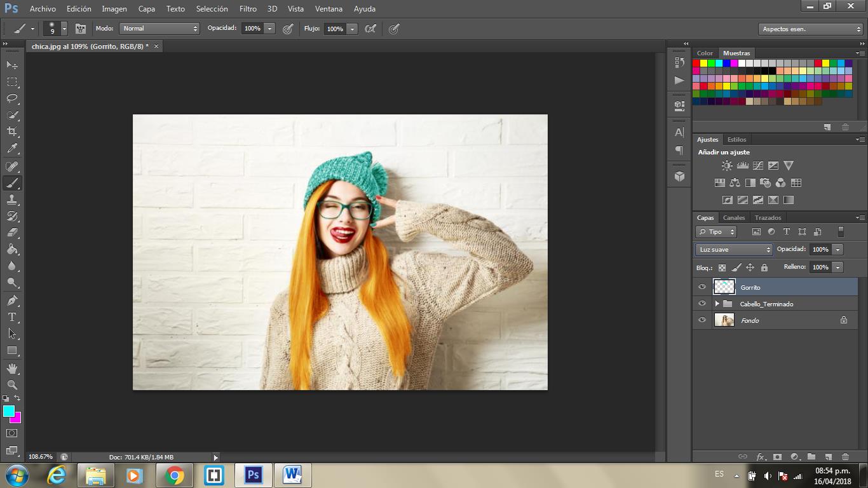
Task: Select the Eyedropper tool
Action: pyautogui.click(x=12, y=149)
